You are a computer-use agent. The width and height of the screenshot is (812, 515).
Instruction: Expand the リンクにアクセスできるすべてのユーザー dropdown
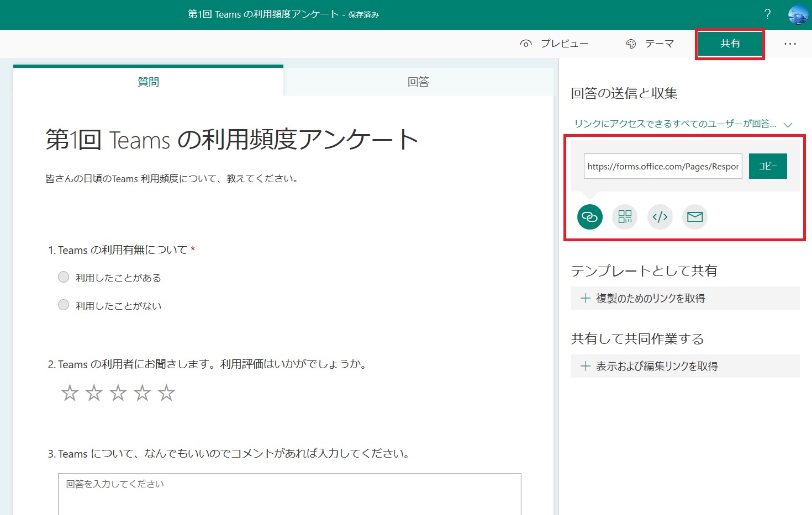click(683, 124)
